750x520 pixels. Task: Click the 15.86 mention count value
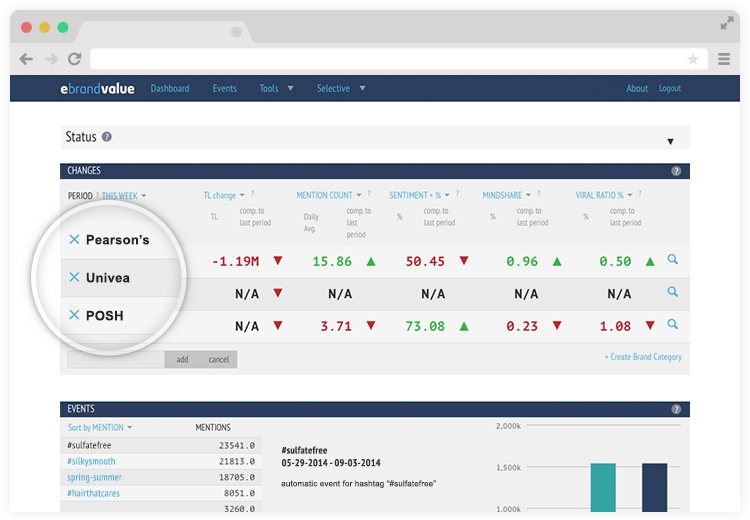[332, 261]
